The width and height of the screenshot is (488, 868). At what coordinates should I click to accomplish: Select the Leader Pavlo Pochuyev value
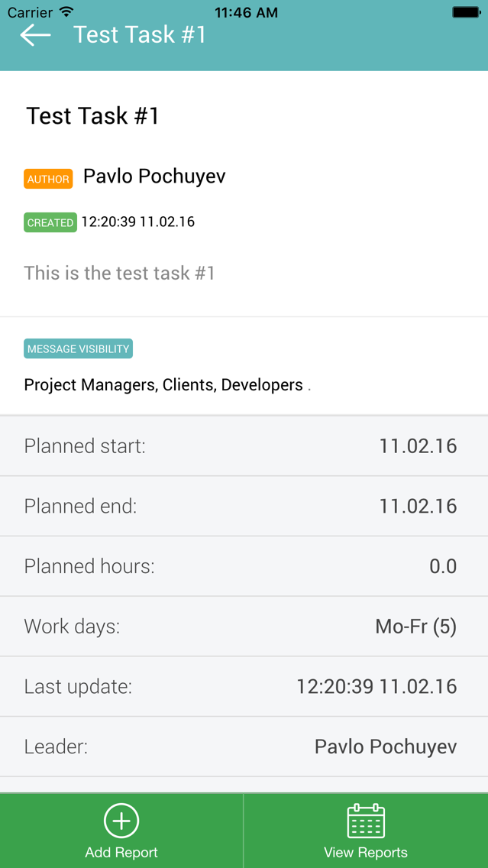(x=386, y=747)
